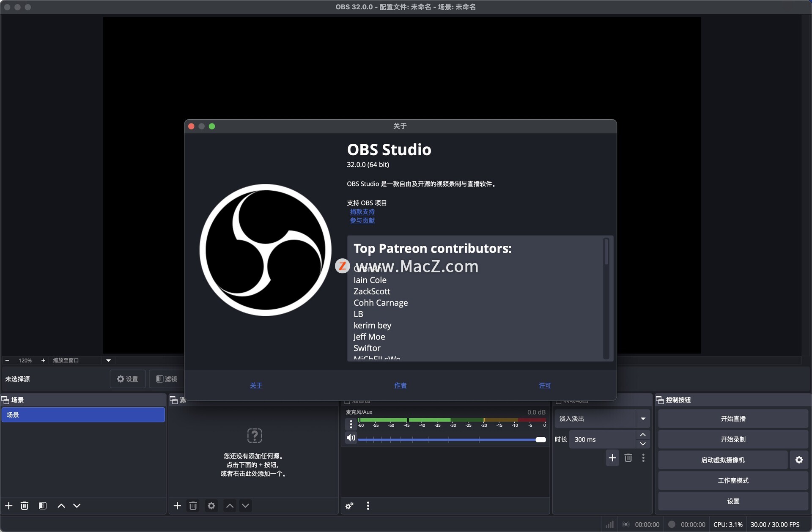Switch to the 许可 license tab
Screen dimensions: 812x532
[544, 385]
